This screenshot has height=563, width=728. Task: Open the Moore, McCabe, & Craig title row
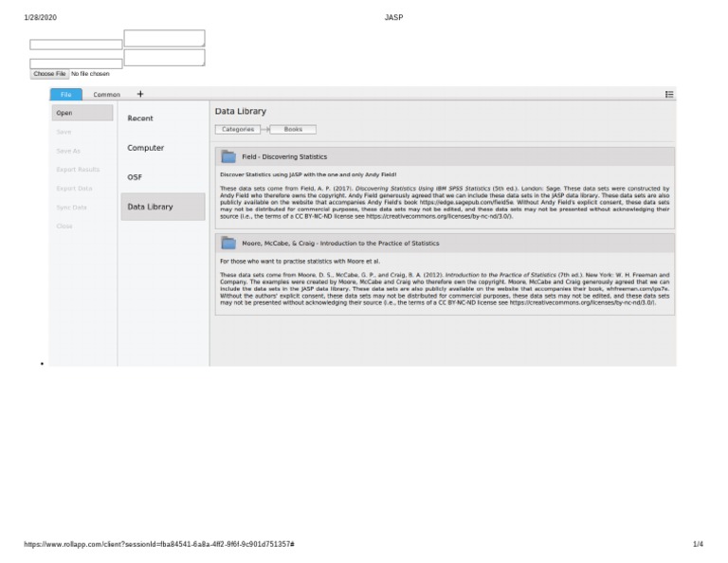(x=445, y=244)
